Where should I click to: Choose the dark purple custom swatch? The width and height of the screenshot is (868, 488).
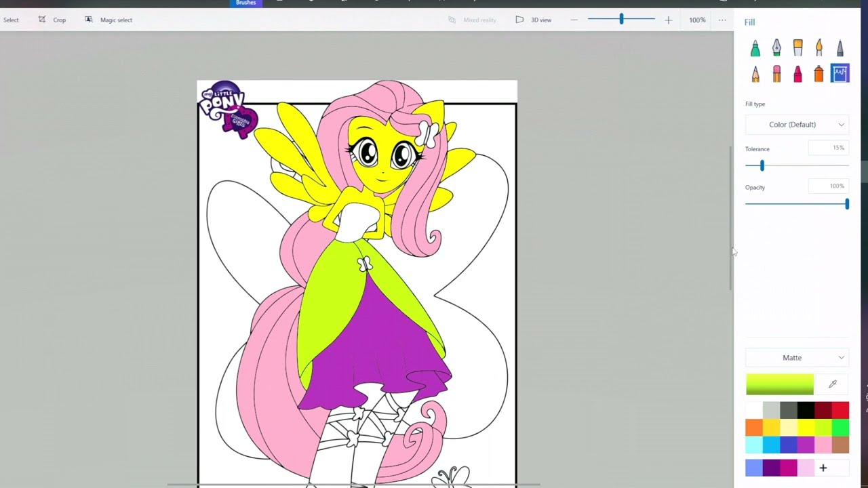[x=771, y=468]
